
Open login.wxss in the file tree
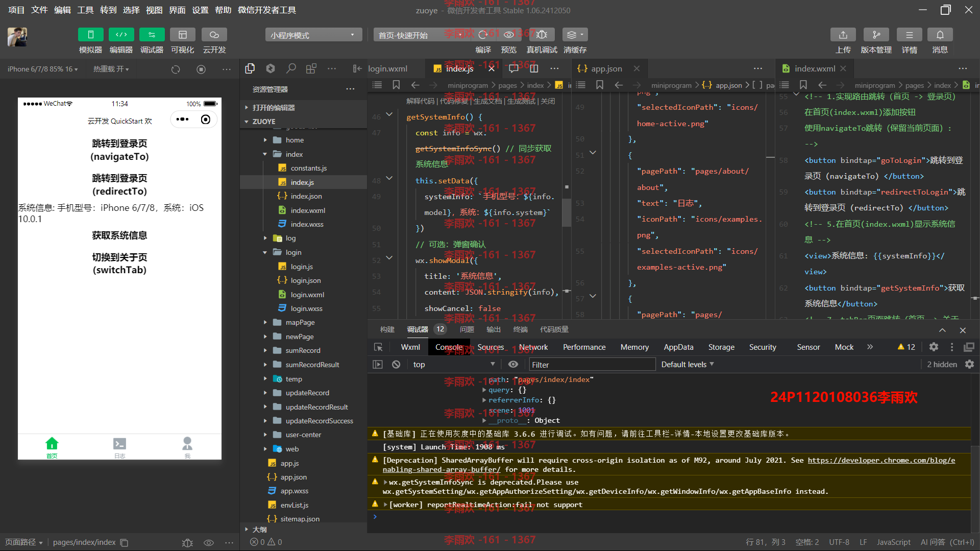(306, 308)
